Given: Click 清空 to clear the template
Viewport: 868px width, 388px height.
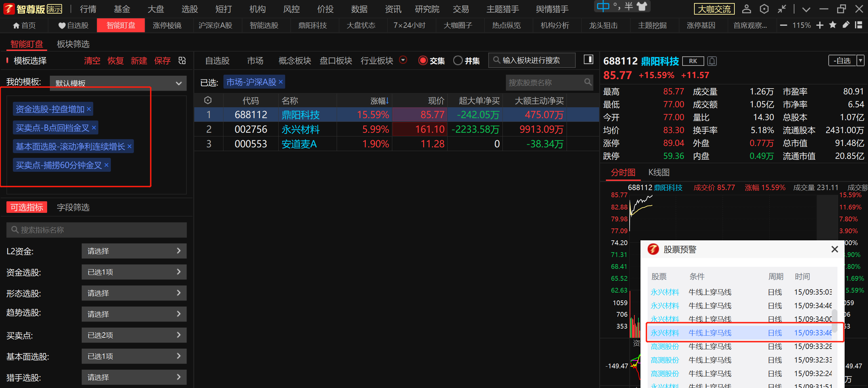Looking at the screenshot, I should (x=92, y=61).
